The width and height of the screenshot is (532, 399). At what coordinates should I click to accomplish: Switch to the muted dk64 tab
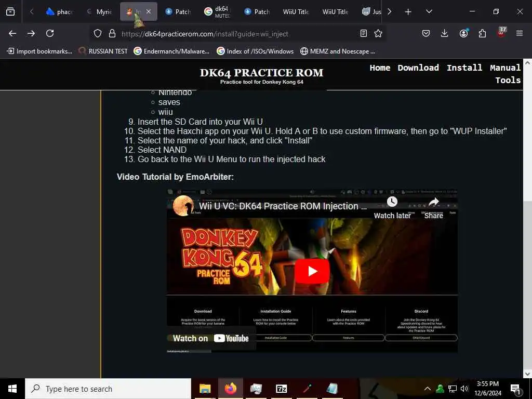click(x=218, y=12)
